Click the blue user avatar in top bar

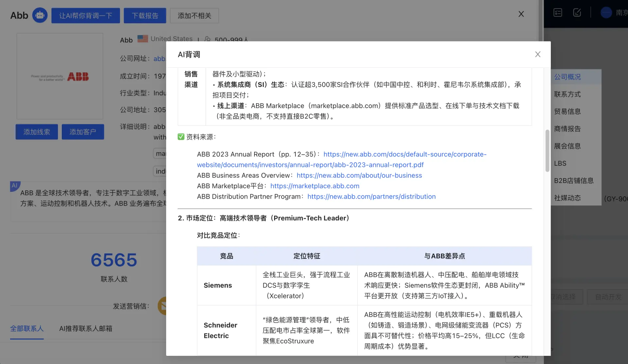tap(606, 13)
